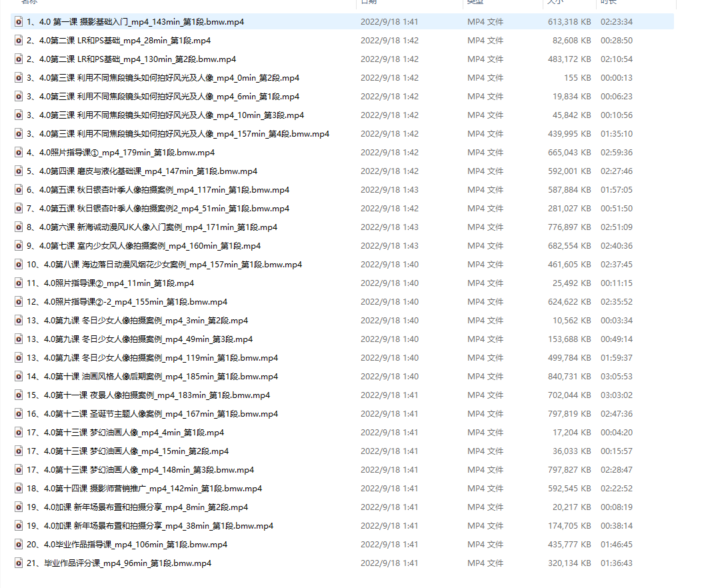This screenshot has height=588, width=712.
Task: Click the file icon for LR和PS基础 28min 第1段
Action: pyautogui.click(x=19, y=41)
